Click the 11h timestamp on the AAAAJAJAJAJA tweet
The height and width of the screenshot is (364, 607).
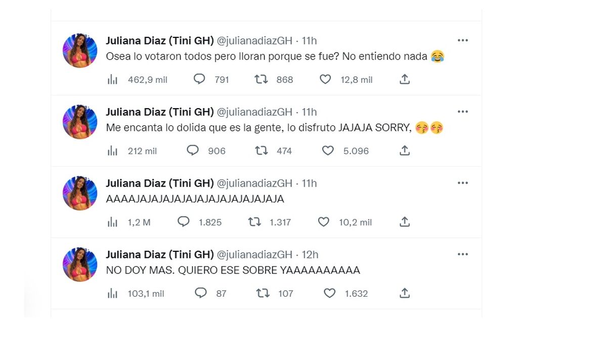pos(309,183)
